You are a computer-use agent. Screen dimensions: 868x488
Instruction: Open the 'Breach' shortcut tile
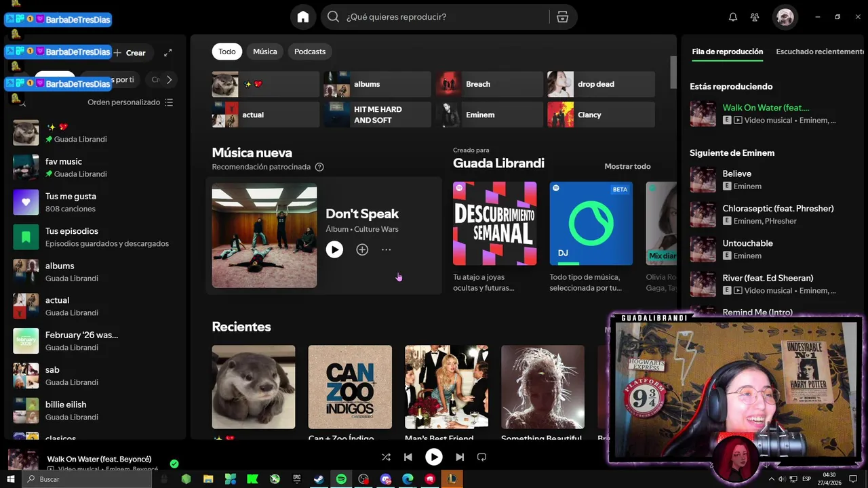pyautogui.click(x=489, y=84)
